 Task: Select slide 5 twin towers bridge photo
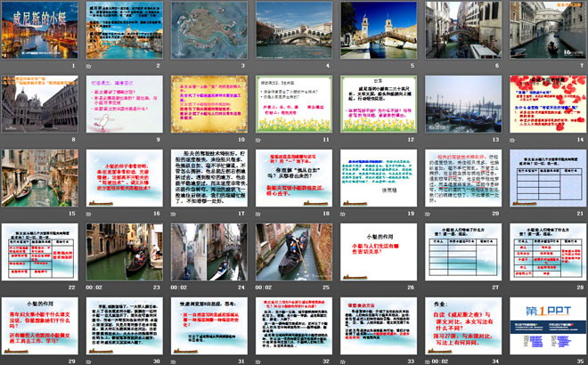pyautogui.click(x=379, y=30)
